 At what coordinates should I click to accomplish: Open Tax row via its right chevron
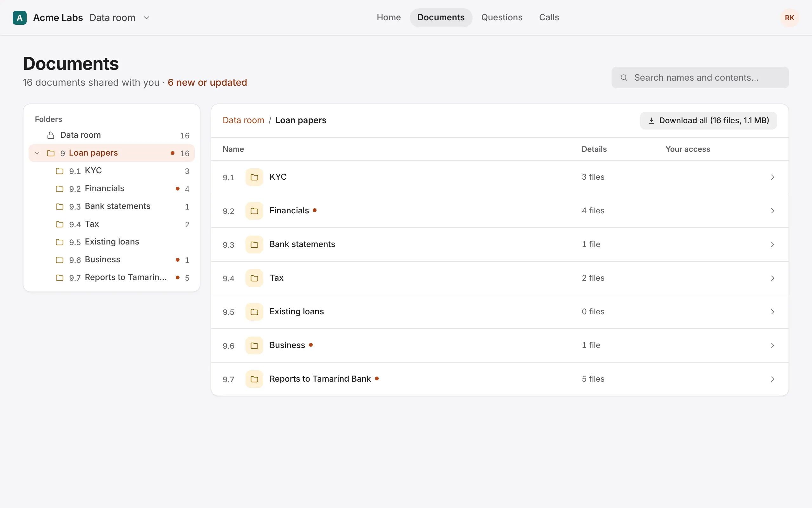click(x=772, y=278)
